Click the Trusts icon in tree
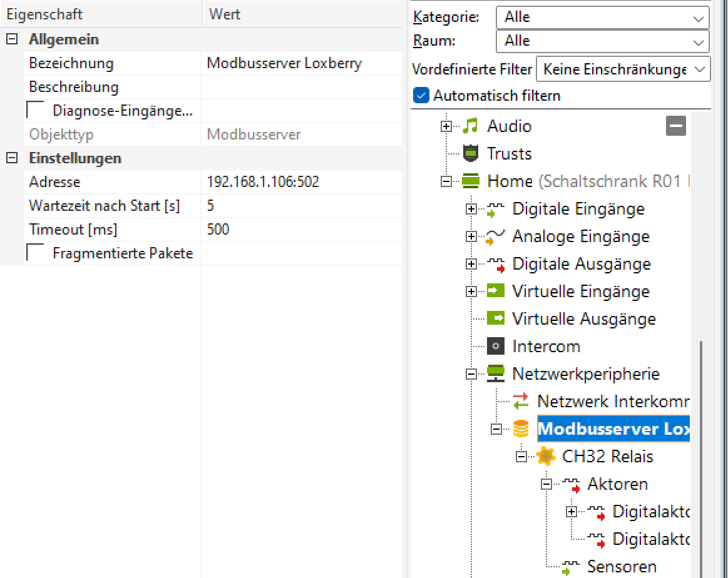The height and width of the screenshot is (578, 728). (x=469, y=154)
